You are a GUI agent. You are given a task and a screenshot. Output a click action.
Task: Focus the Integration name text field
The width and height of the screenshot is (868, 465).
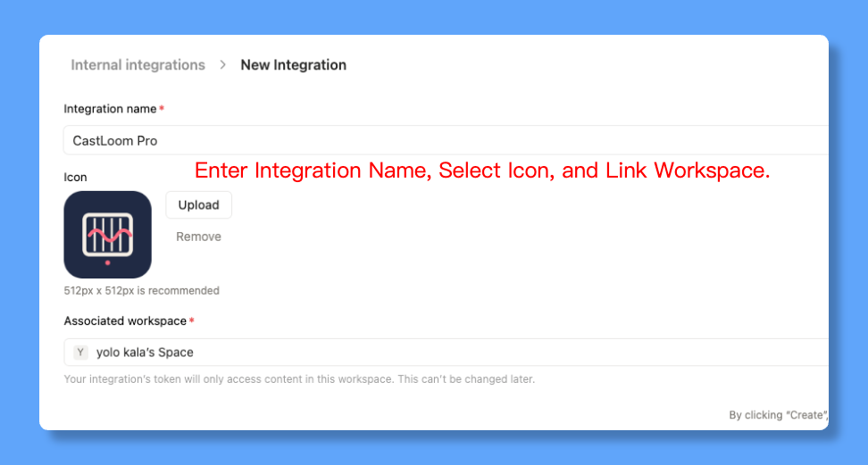(447, 140)
